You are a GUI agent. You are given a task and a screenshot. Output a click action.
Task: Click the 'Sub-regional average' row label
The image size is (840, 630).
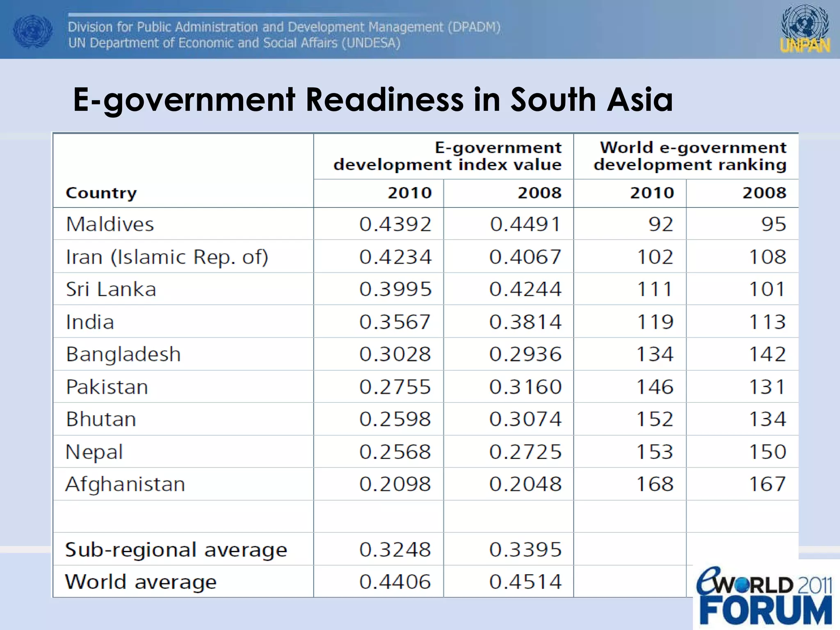176,550
